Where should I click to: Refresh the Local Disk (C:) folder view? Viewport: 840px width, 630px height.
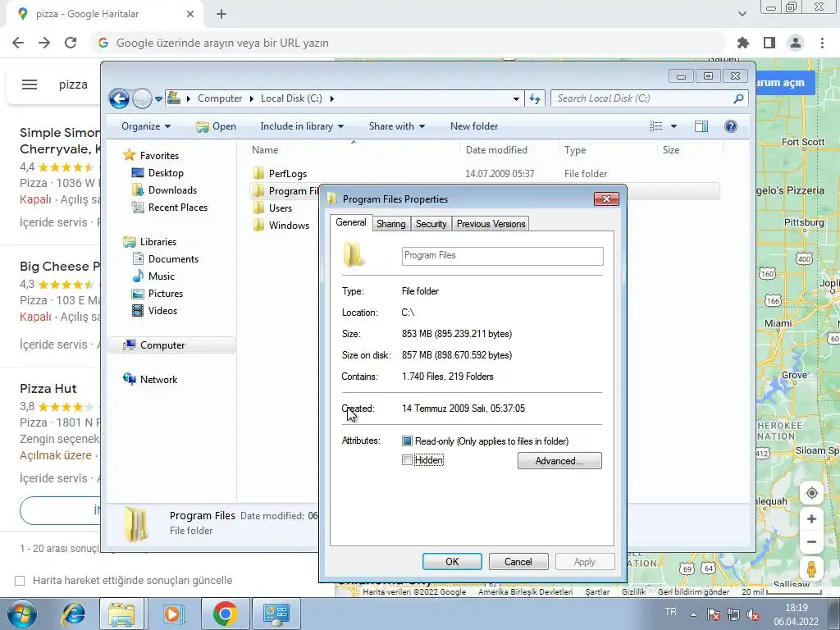tap(535, 98)
